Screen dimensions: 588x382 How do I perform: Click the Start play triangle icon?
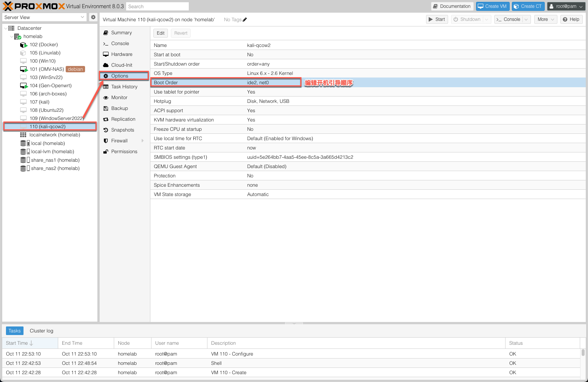[431, 19]
